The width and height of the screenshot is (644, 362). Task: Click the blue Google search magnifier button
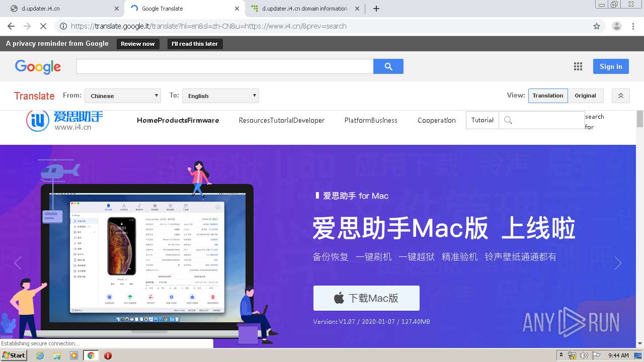pos(388,66)
